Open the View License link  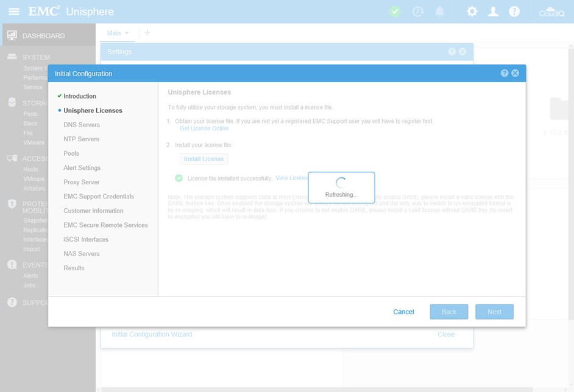pyautogui.click(x=291, y=178)
